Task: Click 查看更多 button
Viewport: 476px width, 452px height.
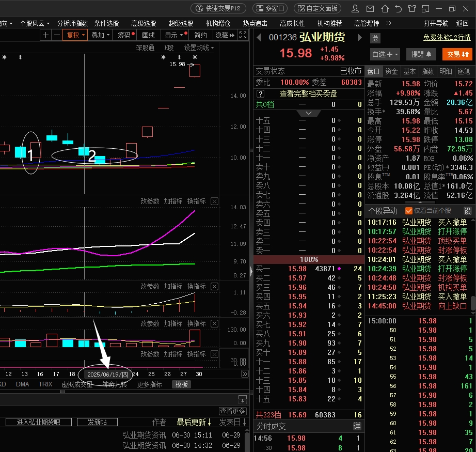Action: [x=232, y=411]
